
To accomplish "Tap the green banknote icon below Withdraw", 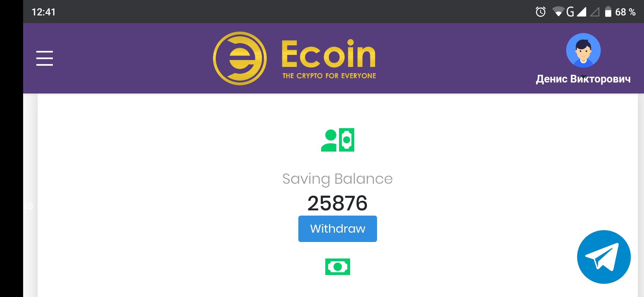I will 338,266.
